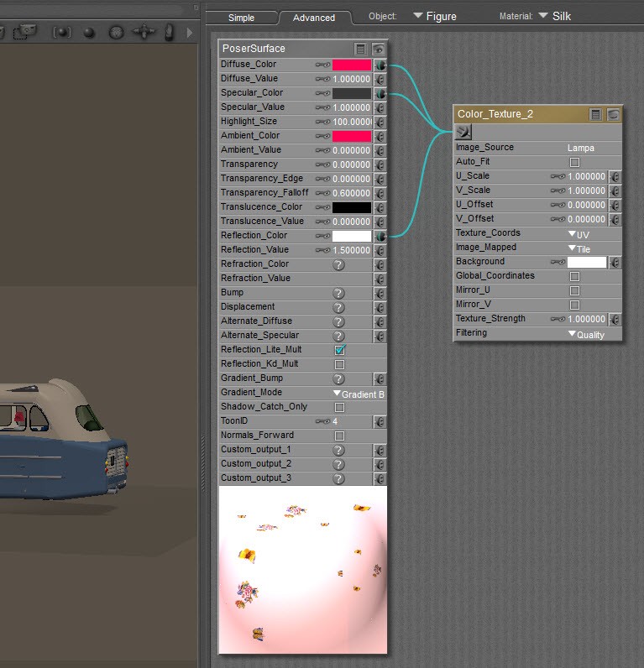This screenshot has height=668, width=644.
Task: Check the Mirror_U checkbox
Action: 574,291
